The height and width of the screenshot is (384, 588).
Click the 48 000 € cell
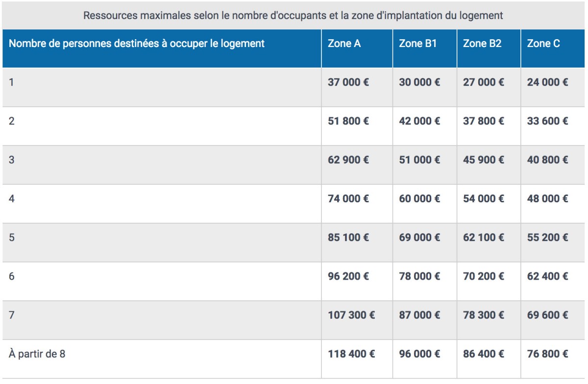547,199
